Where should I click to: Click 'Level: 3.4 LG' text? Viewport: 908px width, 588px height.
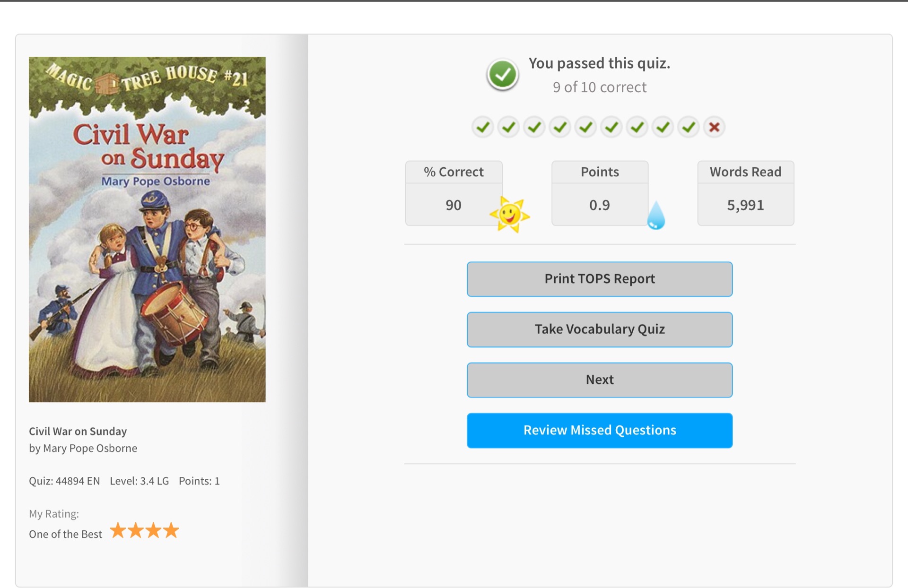[139, 481]
